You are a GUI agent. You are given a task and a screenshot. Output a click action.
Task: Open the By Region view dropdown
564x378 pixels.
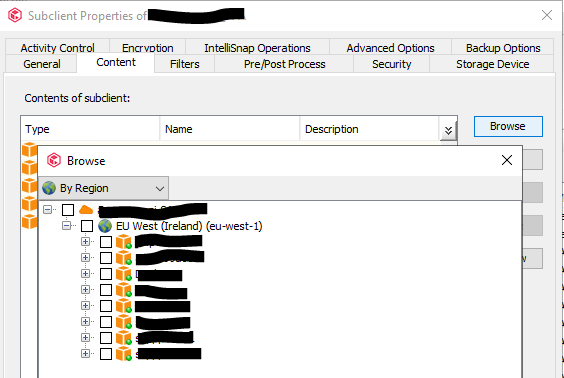coord(104,188)
